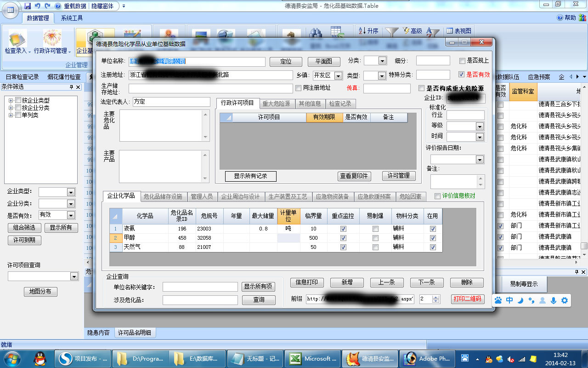The width and height of the screenshot is (588, 368).
Task: Click the save icon in quick access toolbar
Action: pyautogui.click(x=28, y=6)
